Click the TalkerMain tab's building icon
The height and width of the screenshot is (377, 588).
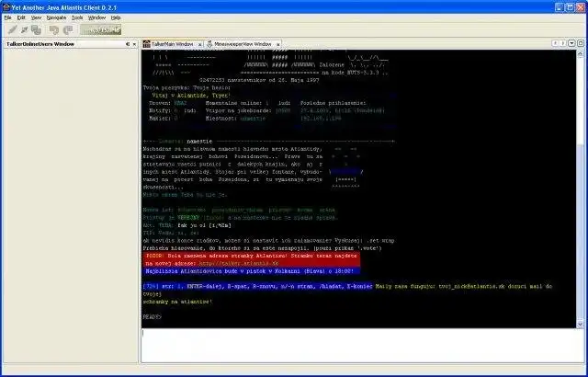[147, 44]
